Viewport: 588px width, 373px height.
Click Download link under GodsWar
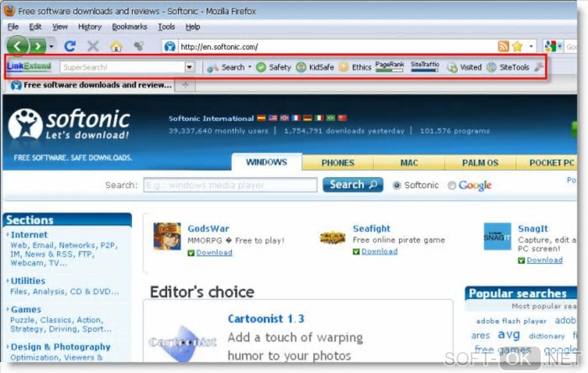pos(214,253)
